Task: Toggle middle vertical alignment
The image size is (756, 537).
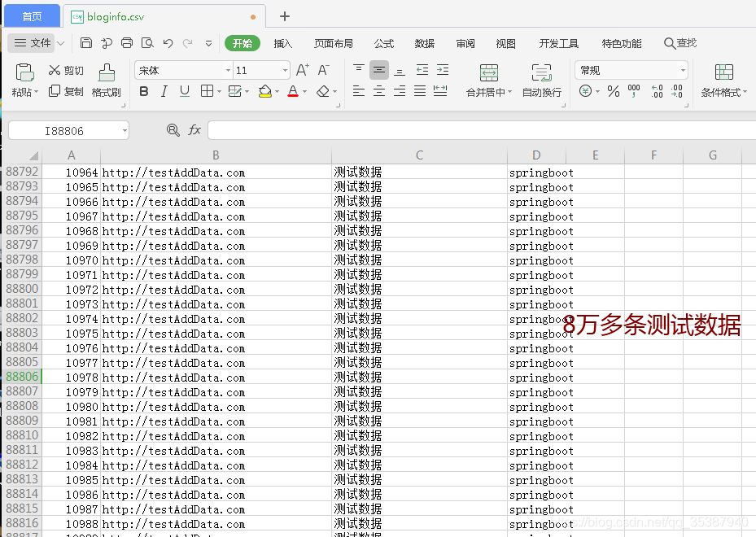Action: click(x=379, y=70)
